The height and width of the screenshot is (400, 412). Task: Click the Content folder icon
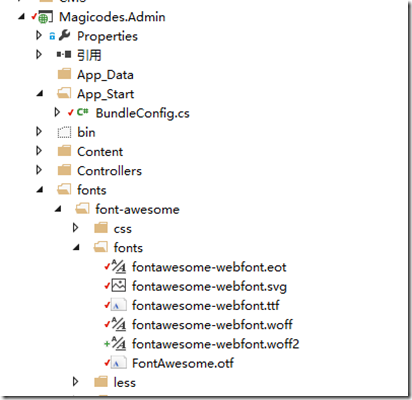64,151
